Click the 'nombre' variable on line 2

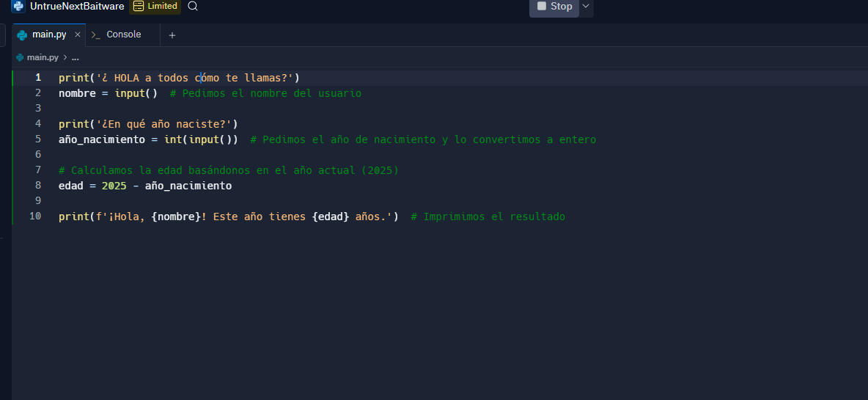click(x=77, y=93)
